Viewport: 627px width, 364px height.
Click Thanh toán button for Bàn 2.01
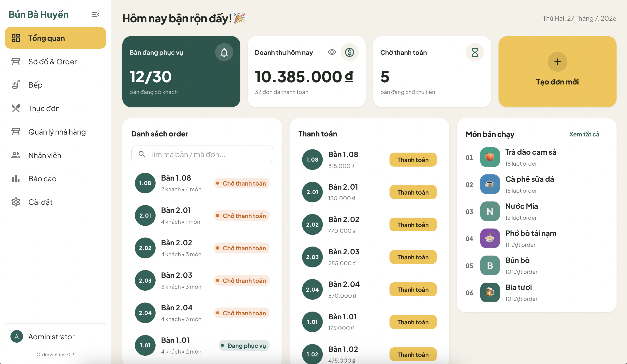coord(413,192)
